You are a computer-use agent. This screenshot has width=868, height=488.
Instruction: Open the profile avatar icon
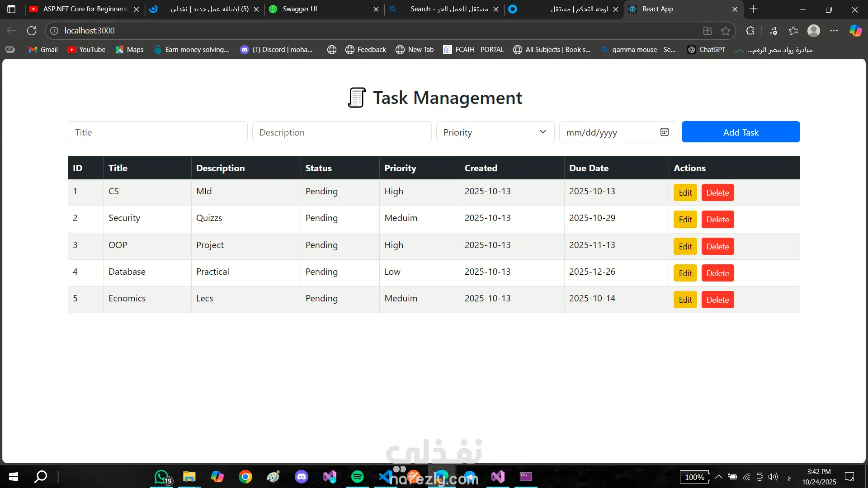[814, 31]
